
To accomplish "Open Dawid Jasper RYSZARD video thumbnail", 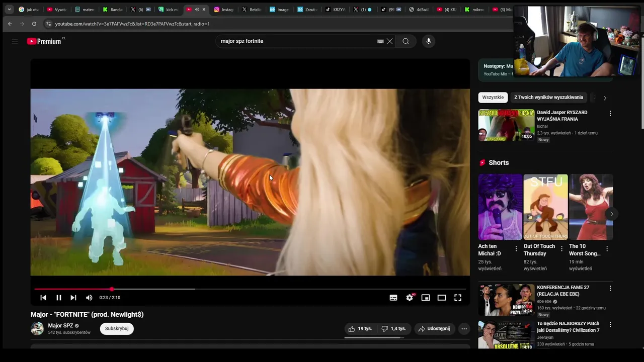I will (506, 125).
